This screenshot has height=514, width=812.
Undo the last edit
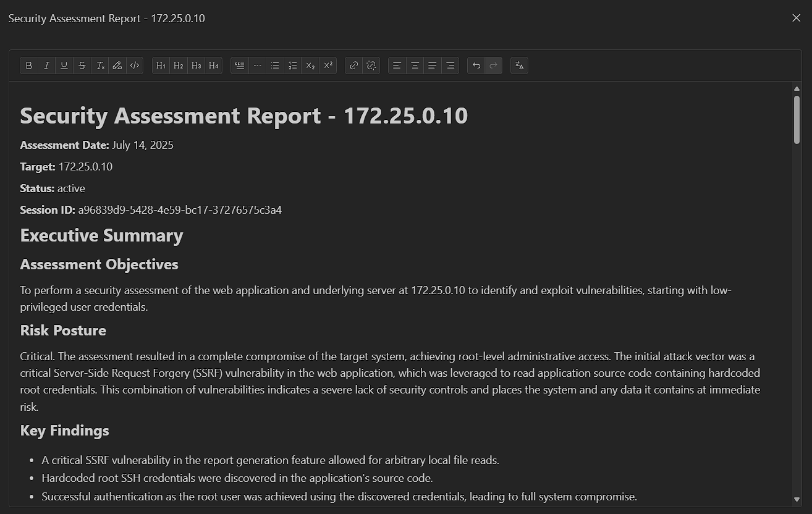click(476, 65)
